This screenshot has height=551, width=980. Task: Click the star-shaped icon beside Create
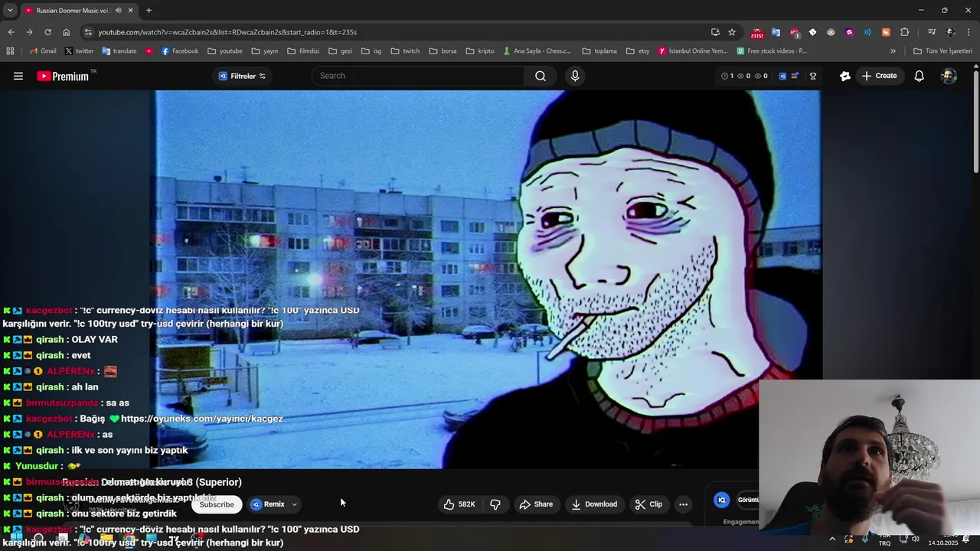(845, 76)
